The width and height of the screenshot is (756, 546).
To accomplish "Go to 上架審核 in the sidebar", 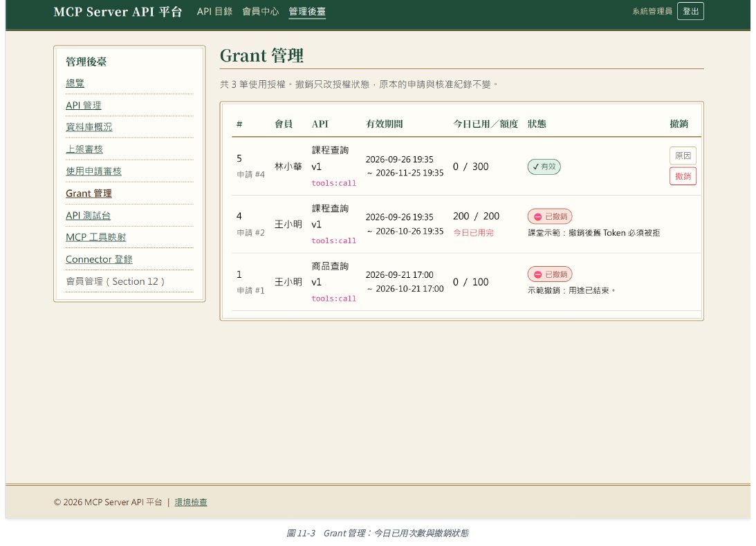I will pos(84,149).
